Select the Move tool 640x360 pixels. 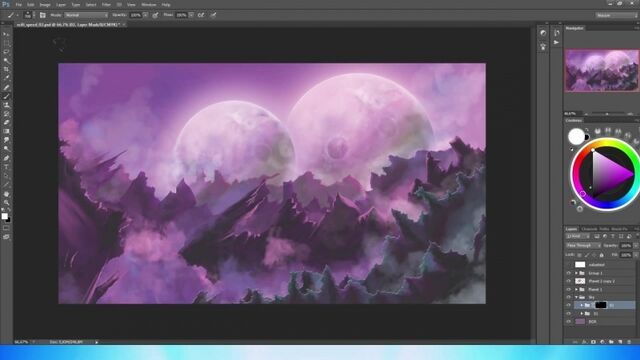coord(6,34)
